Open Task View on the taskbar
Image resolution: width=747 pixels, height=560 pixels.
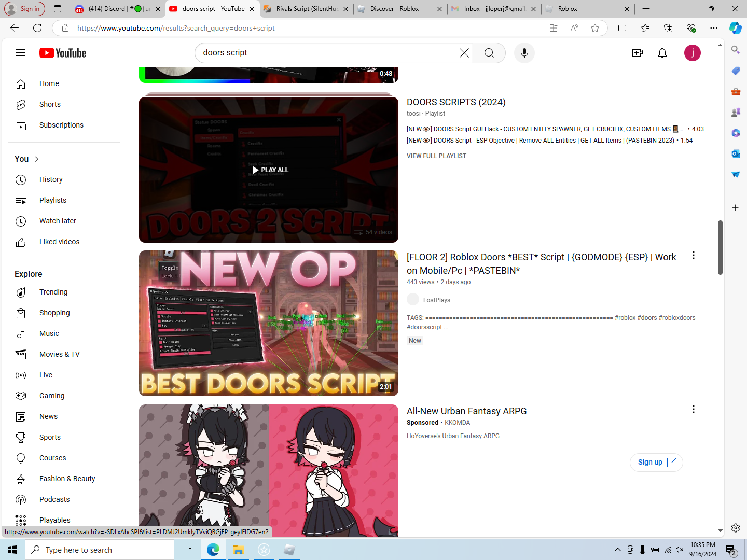187,550
